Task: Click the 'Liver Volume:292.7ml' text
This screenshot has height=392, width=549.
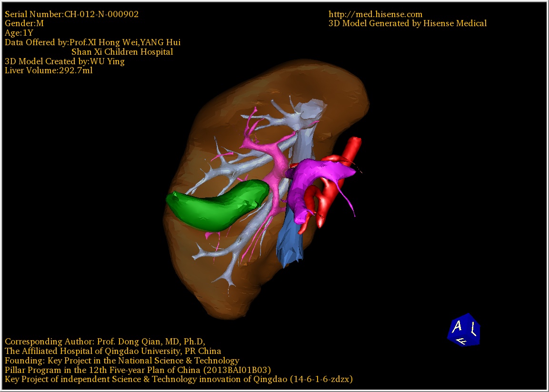Action: 49,70
